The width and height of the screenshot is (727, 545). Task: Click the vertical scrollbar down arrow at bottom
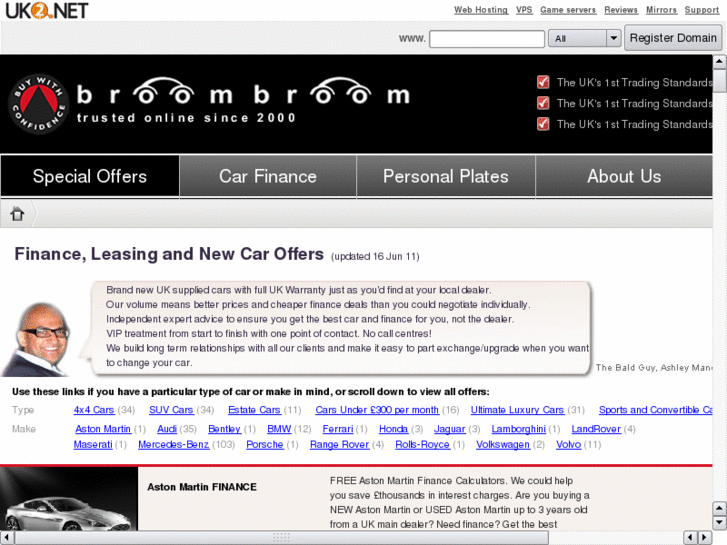click(719, 523)
